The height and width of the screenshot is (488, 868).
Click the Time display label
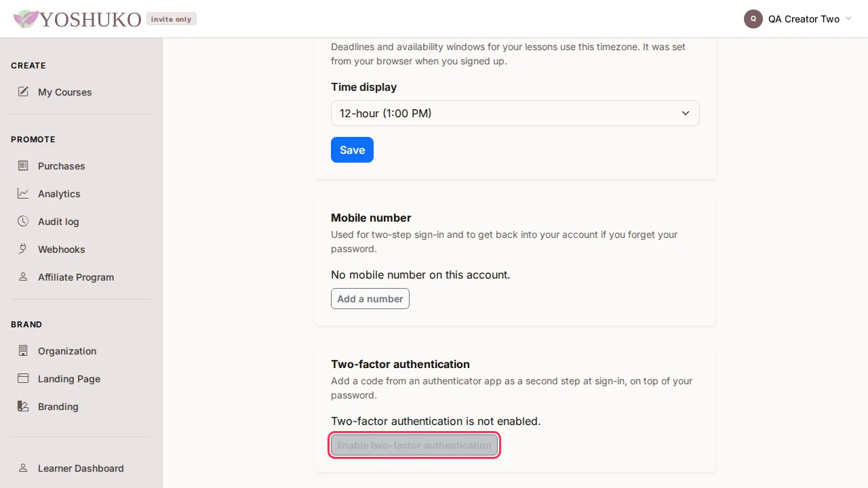coord(363,87)
